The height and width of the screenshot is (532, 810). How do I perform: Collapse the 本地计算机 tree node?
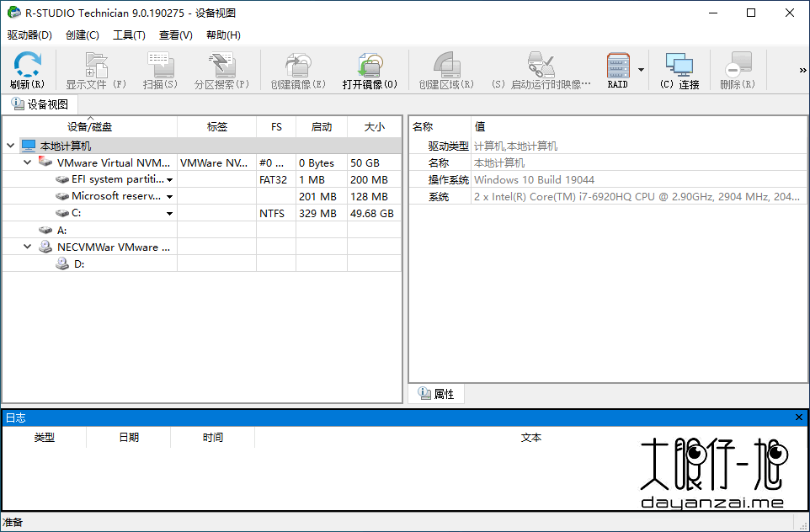pyautogui.click(x=10, y=146)
